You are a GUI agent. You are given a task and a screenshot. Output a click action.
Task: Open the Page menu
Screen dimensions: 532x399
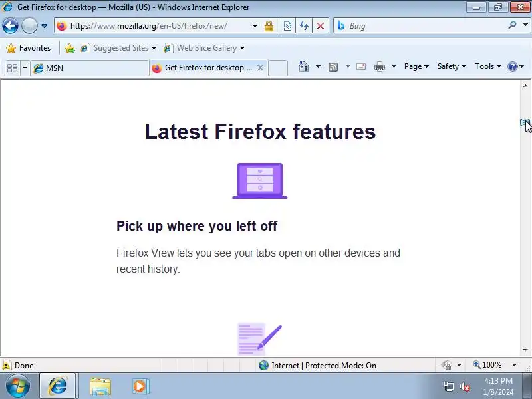point(416,66)
